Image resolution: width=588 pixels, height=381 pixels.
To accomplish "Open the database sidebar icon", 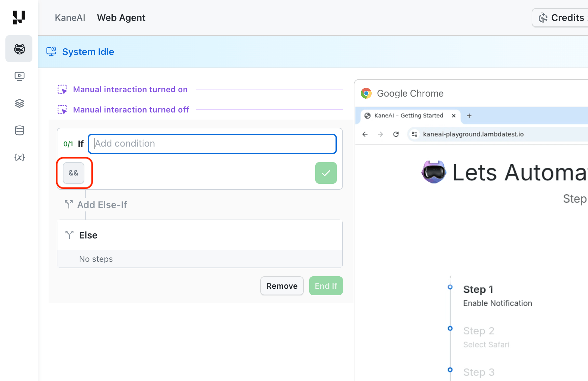I will [x=19, y=130].
